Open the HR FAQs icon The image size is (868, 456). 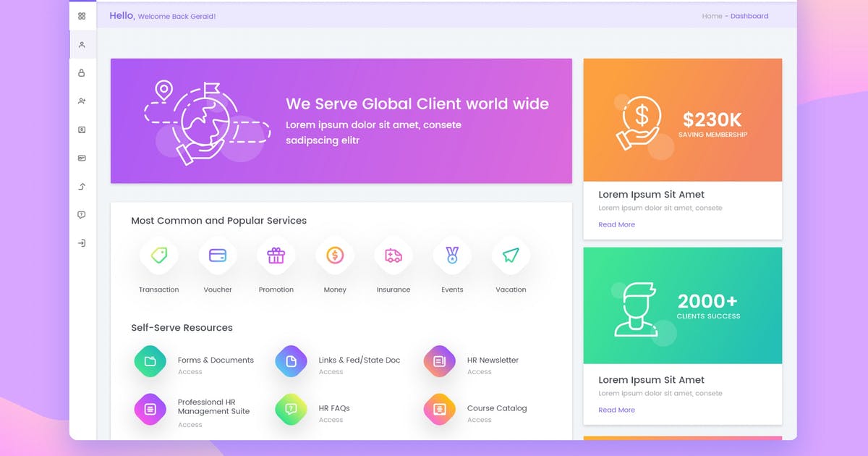pyautogui.click(x=291, y=409)
